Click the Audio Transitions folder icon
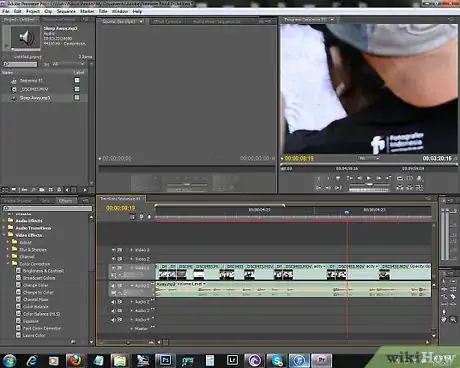This screenshot has height=368, width=460. pos(11,228)
